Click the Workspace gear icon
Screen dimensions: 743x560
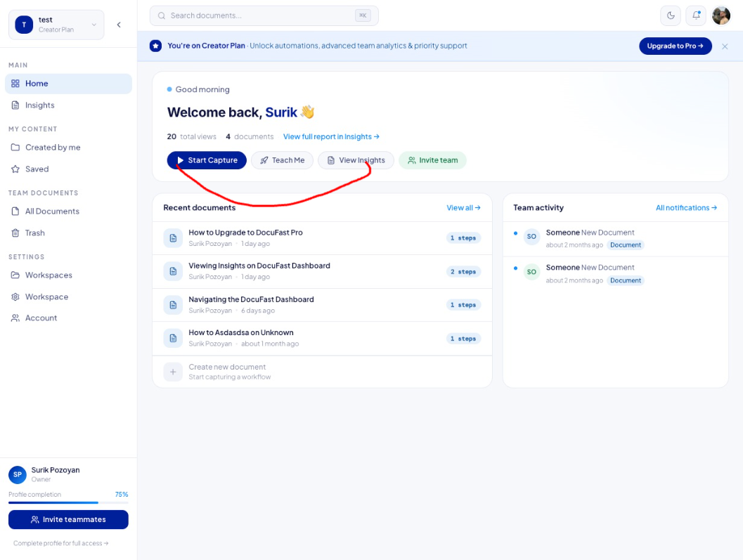point(15,297)
